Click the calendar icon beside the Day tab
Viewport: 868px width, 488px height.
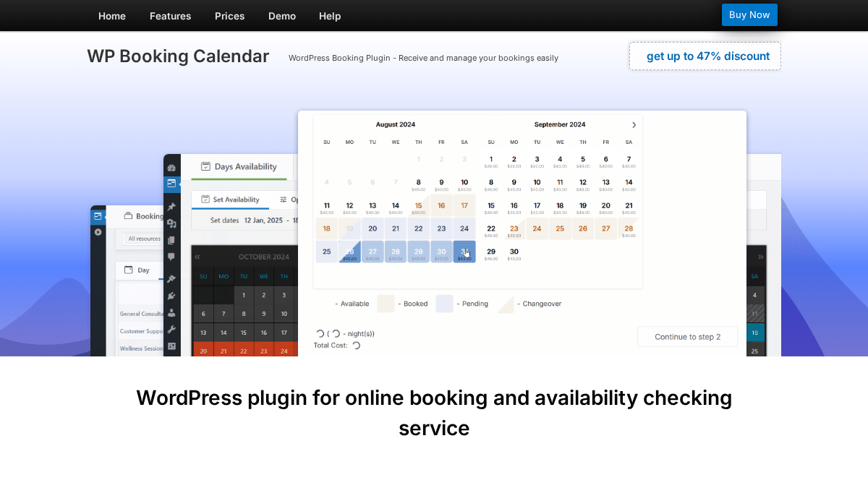[x=128, y=270]
